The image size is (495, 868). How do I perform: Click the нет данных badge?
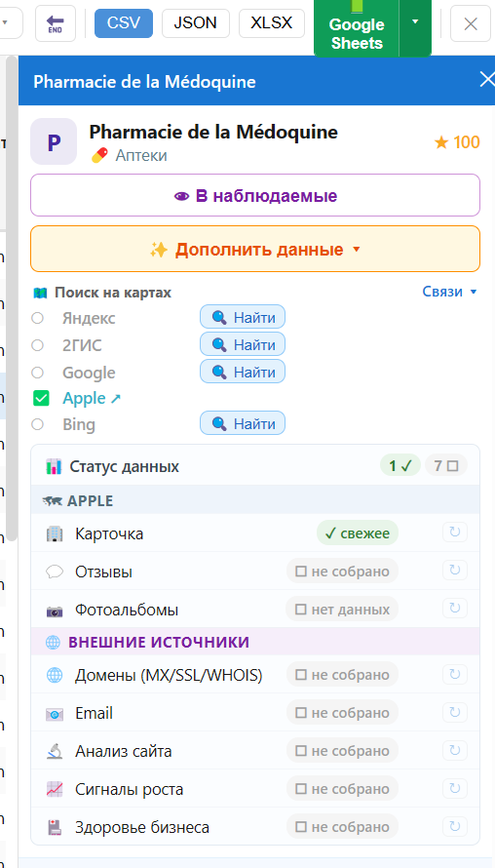[x=342, y=610]
